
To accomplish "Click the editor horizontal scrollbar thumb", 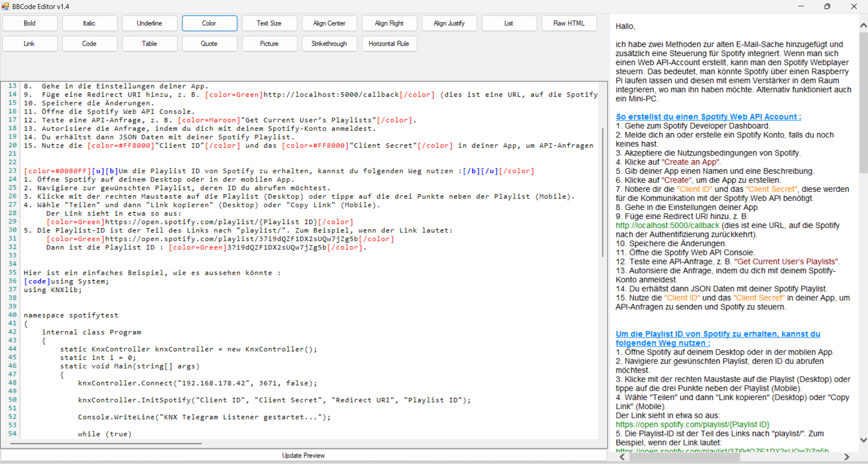I will [106, 444].
